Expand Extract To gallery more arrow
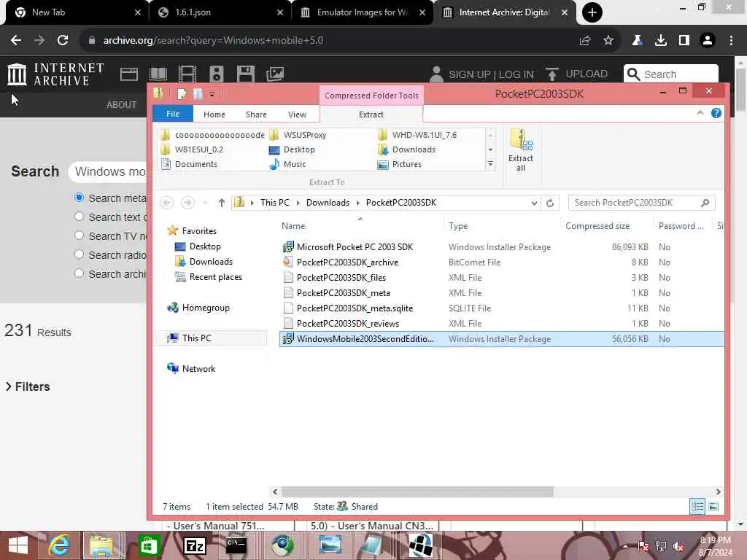Image resolution: width=747 pixels, height=560 pixels. pyautogui.click(x=490, y=164)
